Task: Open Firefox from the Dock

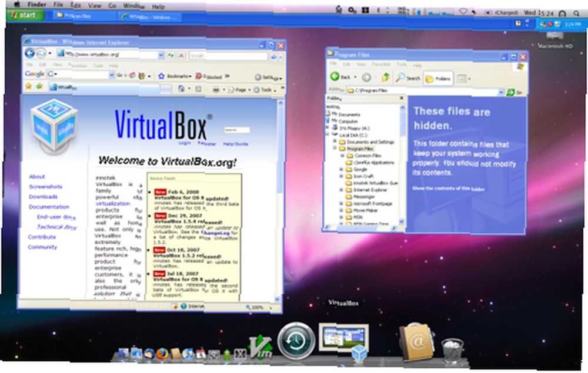Action: click(x=162, y=354)
